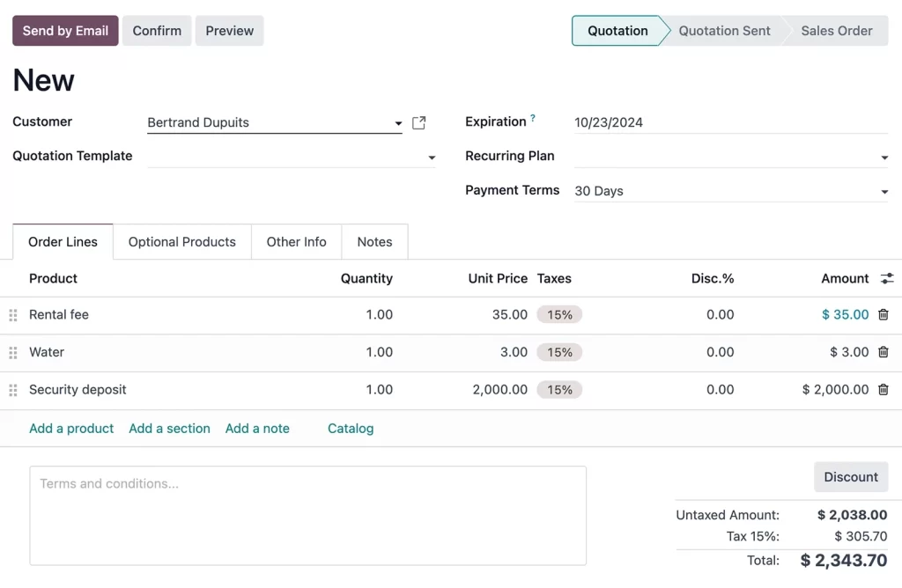The width and height of the screenshot is (902, 588).
Task: Open the Quotation Template dropdown
Action: click(x=432, y=158)
